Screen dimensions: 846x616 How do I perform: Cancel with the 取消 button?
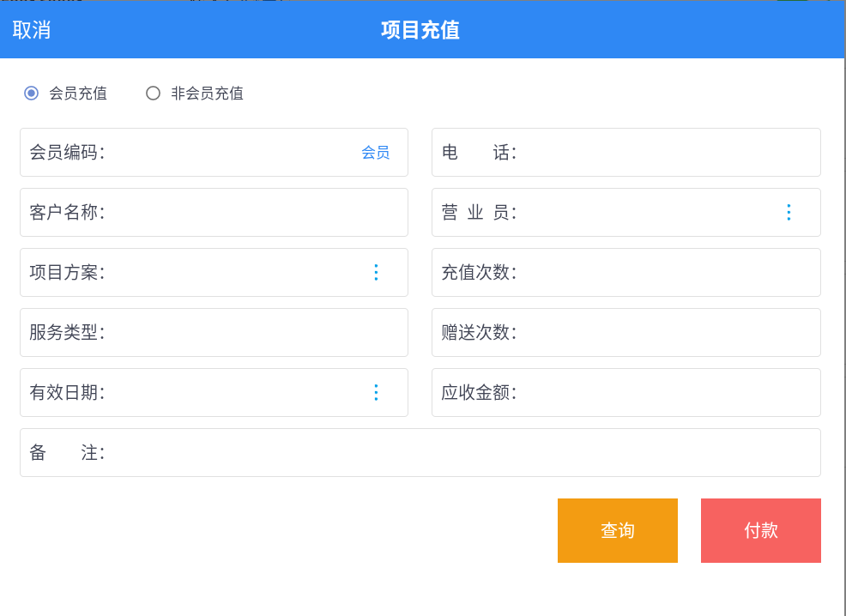(x=32, y=30)
